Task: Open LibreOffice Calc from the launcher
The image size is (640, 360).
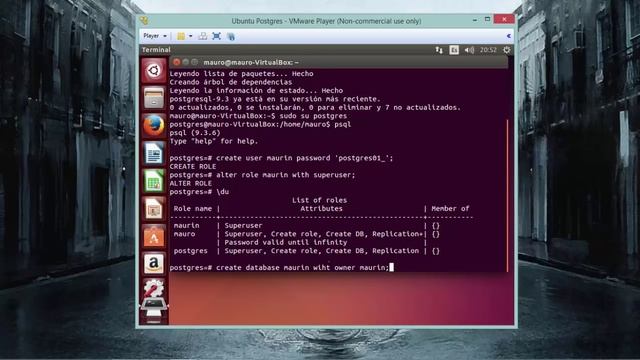Action: point(153,181)
